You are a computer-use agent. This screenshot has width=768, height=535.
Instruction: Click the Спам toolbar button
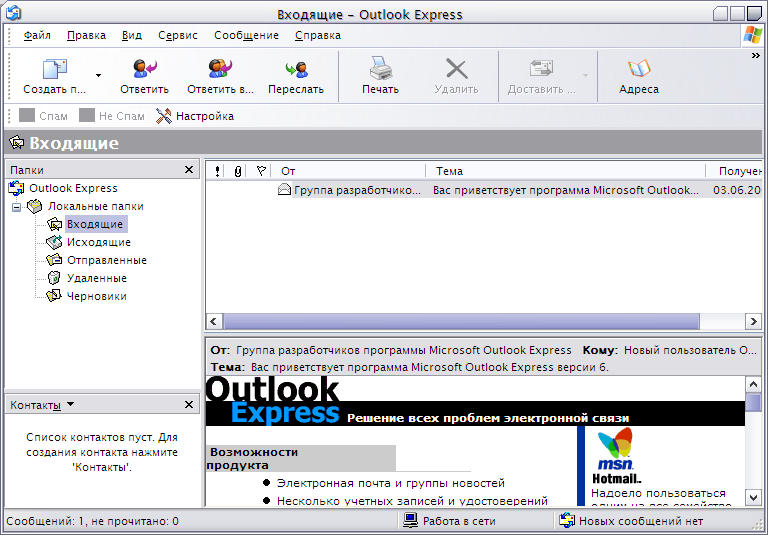(x=43, y=116)
